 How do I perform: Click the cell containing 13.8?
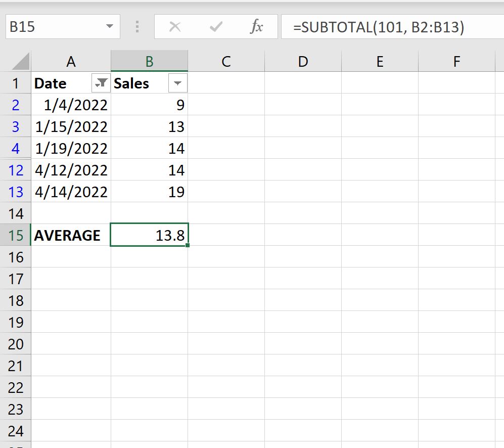click(x=149, y=235)
